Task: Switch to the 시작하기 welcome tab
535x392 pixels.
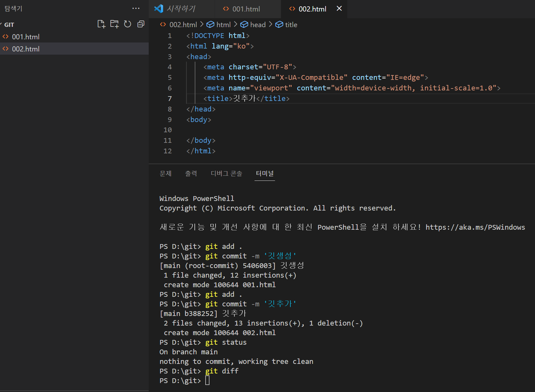Action: tap(181, 9)
